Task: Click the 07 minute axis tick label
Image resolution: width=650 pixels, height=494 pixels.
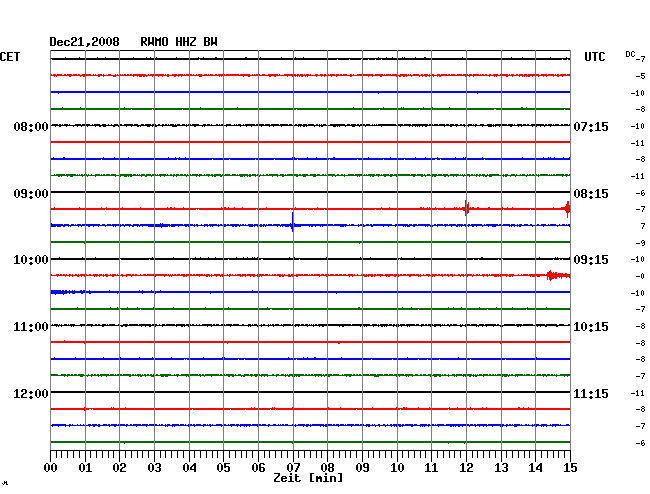Action: (293, 467)
